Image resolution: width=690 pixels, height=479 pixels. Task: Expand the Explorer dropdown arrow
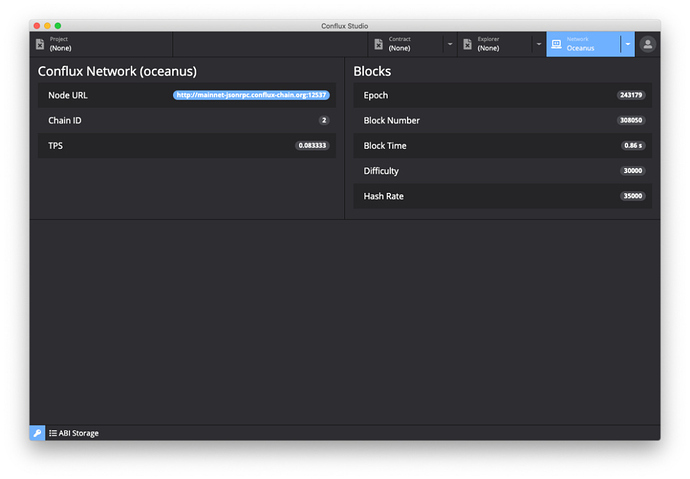tap(539, 44)
